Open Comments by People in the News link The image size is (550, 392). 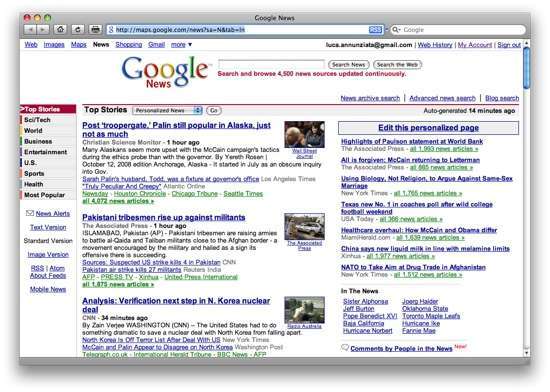tap(401, 349)
